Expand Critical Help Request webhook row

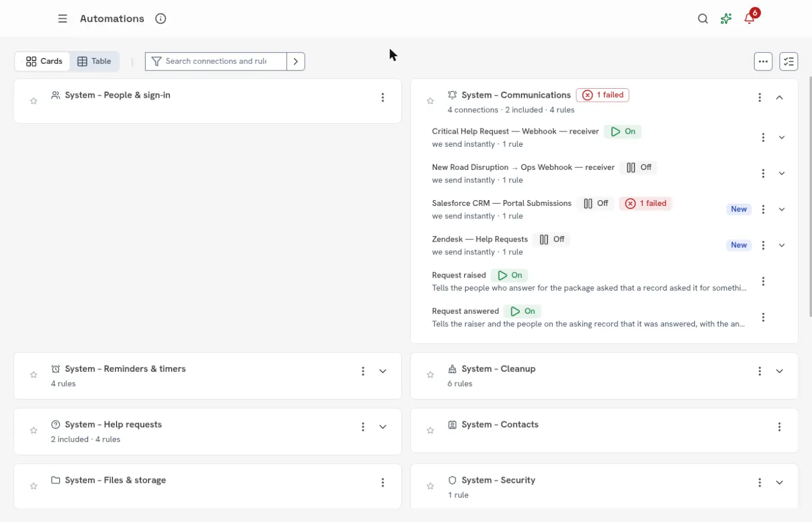coord(782,137)
